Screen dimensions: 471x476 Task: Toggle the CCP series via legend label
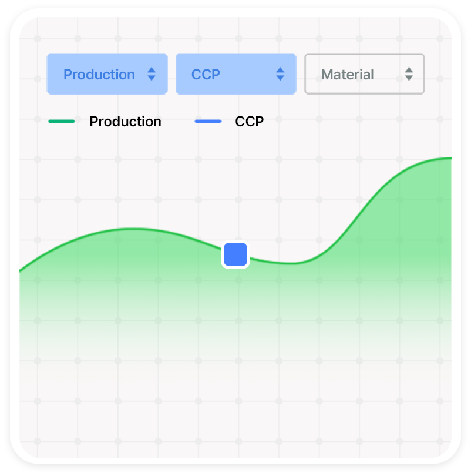pyautogui.click(x=250, y=122)
